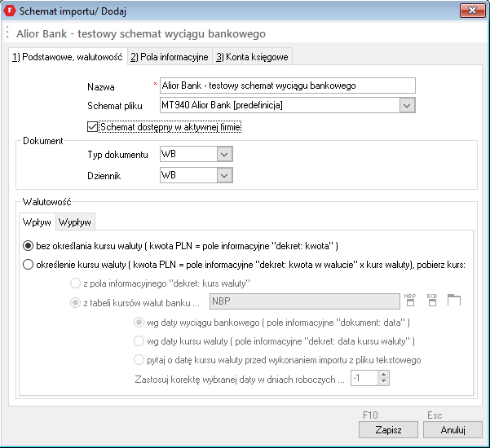
Task: Click the date correction value field showing -1
Action: (364, 378)
